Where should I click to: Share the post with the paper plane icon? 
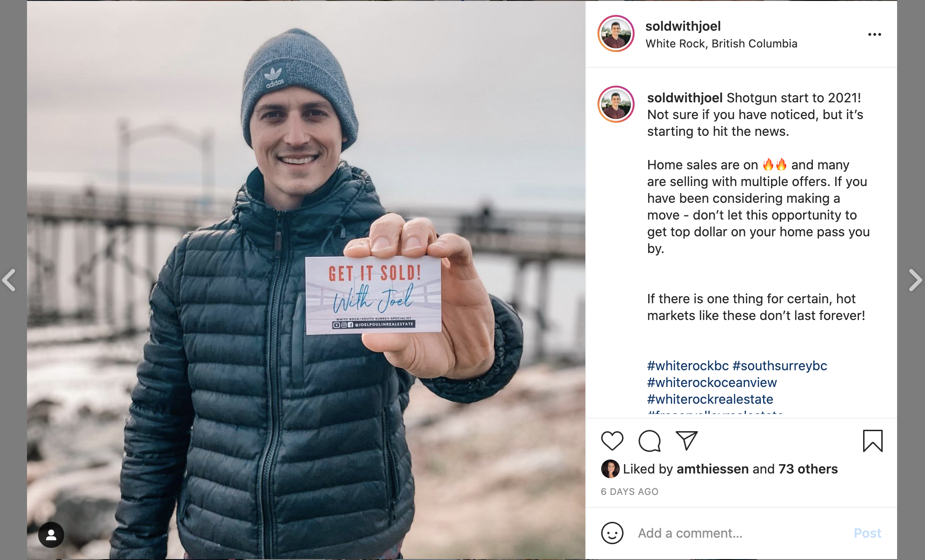[x=687, y=440]
